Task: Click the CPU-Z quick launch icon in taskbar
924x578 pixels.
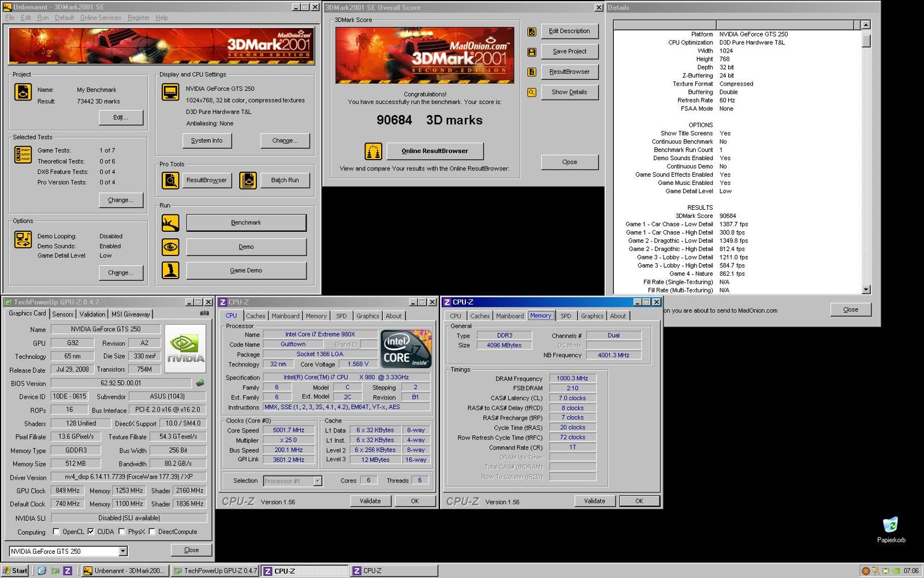Action: 68,570
